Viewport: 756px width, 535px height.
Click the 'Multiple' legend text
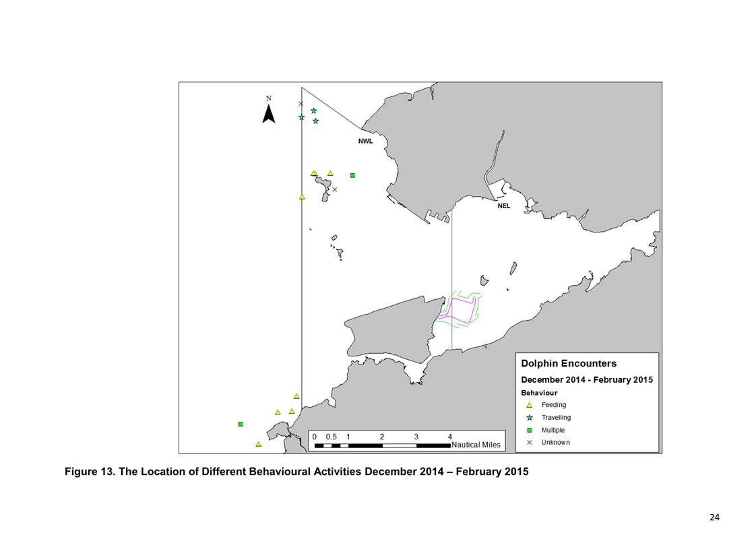(553, 430)
